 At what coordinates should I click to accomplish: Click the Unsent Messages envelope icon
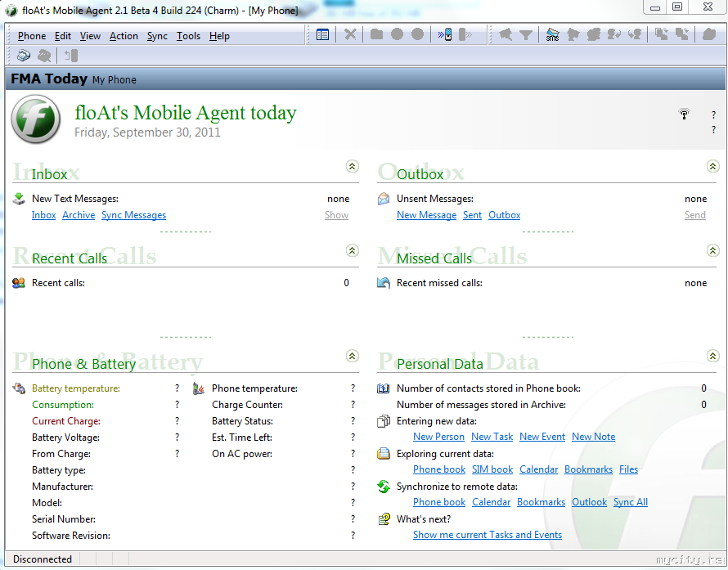point(384,199)
